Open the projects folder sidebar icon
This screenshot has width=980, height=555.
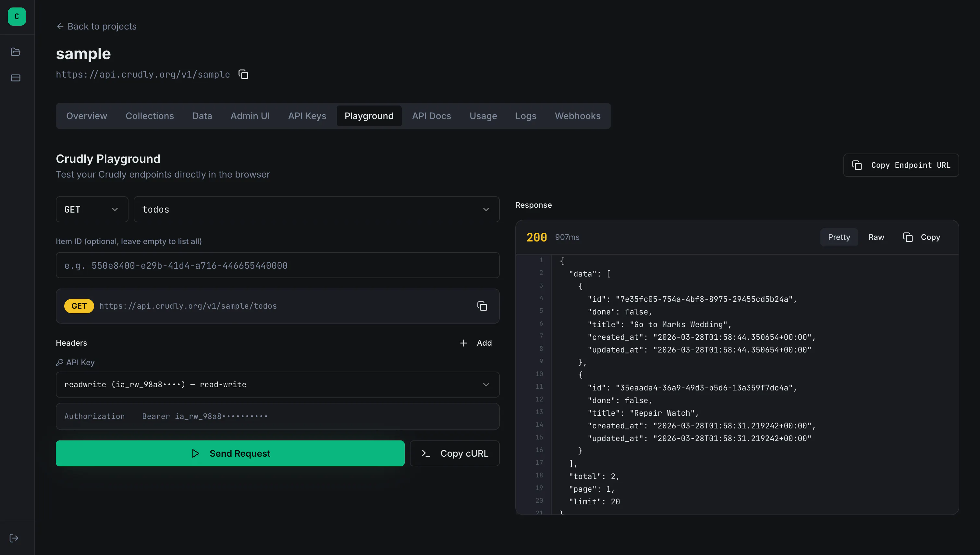16,52
